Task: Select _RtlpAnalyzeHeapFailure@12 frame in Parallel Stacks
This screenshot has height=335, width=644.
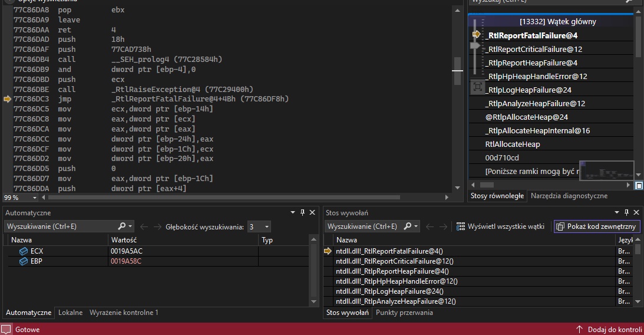Action: pos(535,103)
